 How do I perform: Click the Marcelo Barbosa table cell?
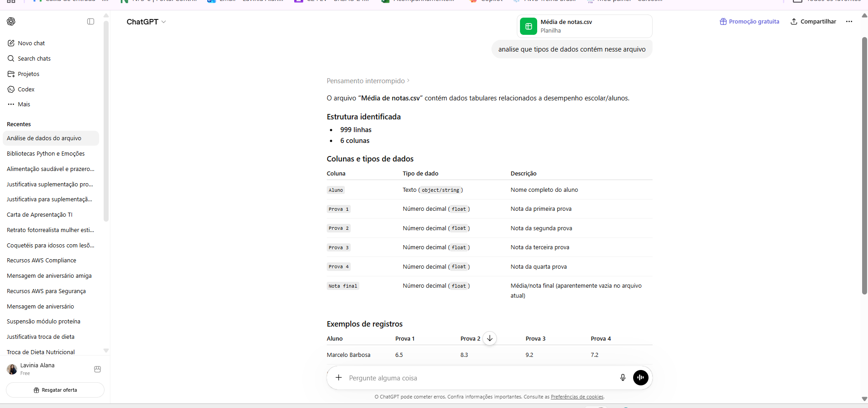click(x=348, y=355)
